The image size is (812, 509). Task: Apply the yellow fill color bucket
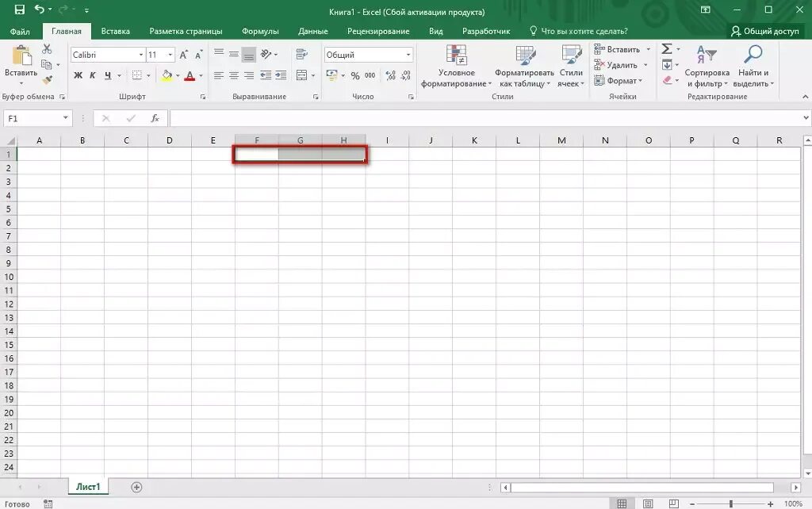tap(167, 75)
